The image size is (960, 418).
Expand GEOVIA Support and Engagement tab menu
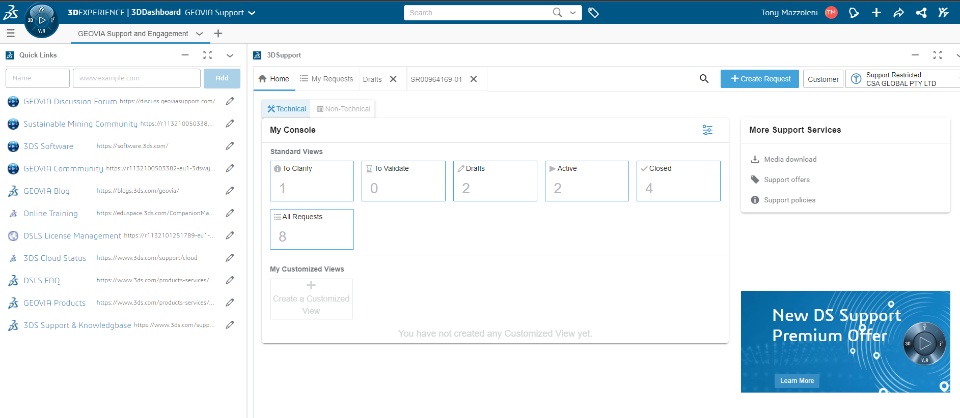tap(199, 34)
